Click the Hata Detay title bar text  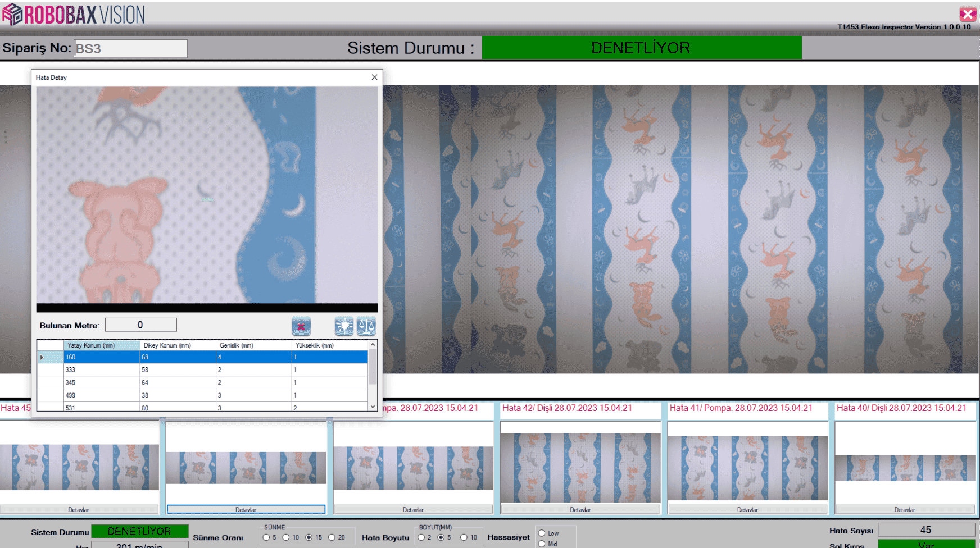coord(51,77)
